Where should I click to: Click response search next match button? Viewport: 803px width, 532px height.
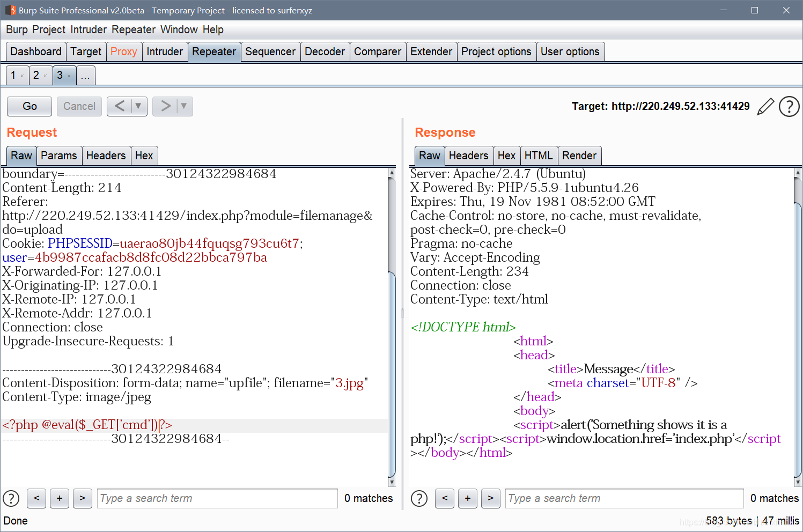click(490, 498)
